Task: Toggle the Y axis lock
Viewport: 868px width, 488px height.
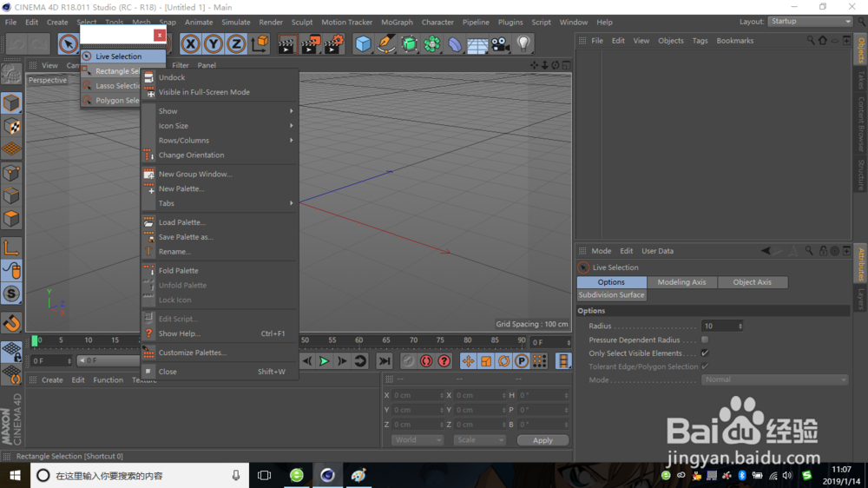Action: pos(214,43)
